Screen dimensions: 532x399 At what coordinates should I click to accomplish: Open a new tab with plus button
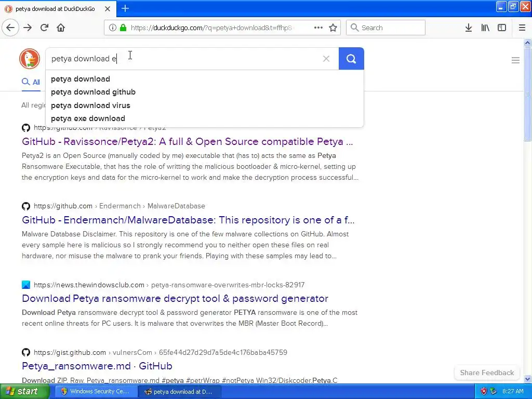pos(125,8)
